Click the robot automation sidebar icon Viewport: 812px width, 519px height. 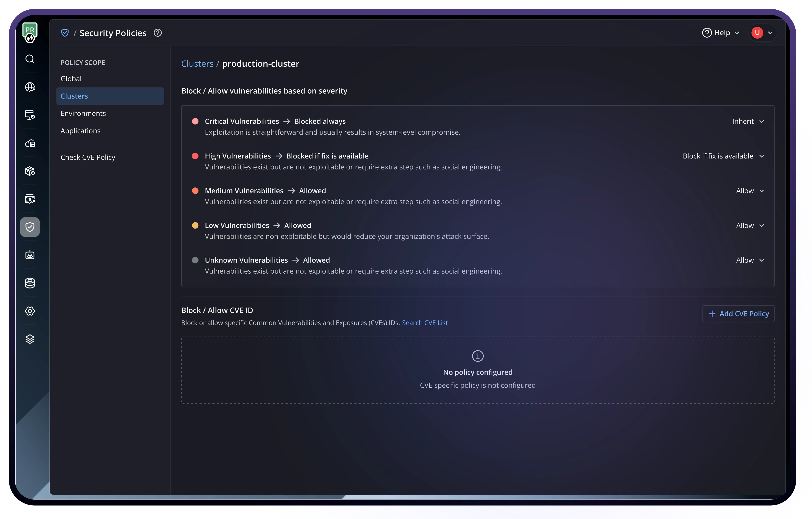point(30,255)
